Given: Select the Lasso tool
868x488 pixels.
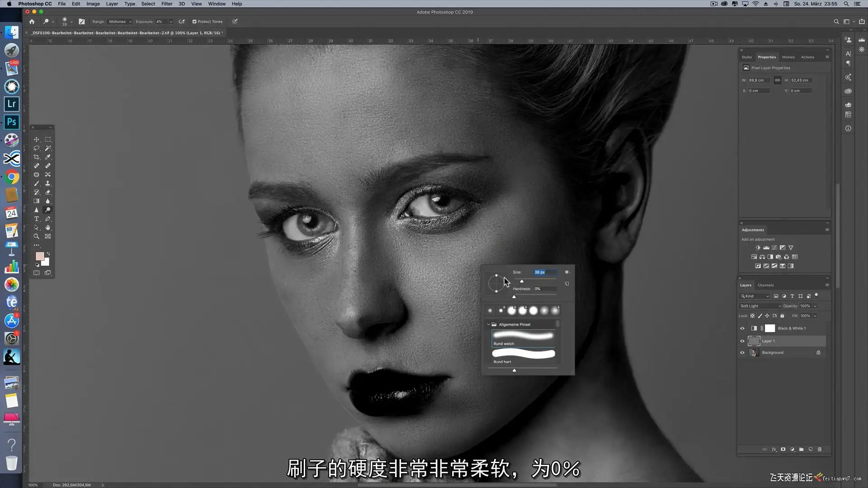Looking at the screenshot, I should [37, 148].
